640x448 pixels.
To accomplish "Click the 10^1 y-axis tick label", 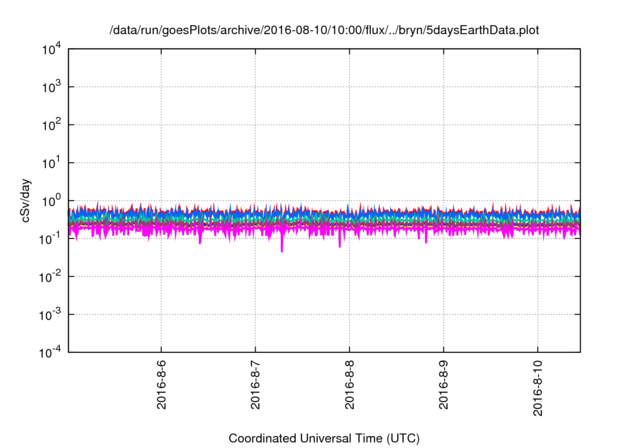I will pyautogui.click(x=51, y=163).
